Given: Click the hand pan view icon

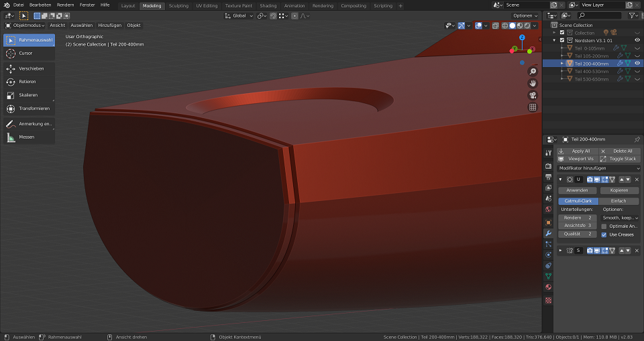Looking at the screenshot, I should tap(533, 83).
